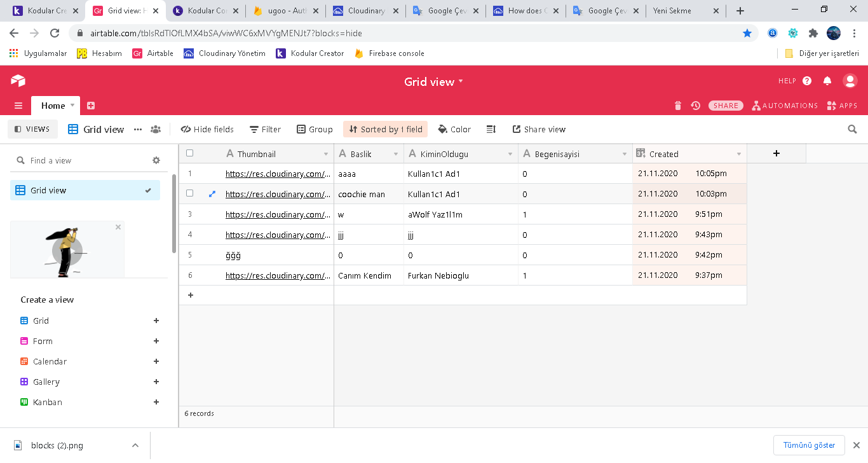Open search magnifier in view toolbar

(x=852, y=129)
